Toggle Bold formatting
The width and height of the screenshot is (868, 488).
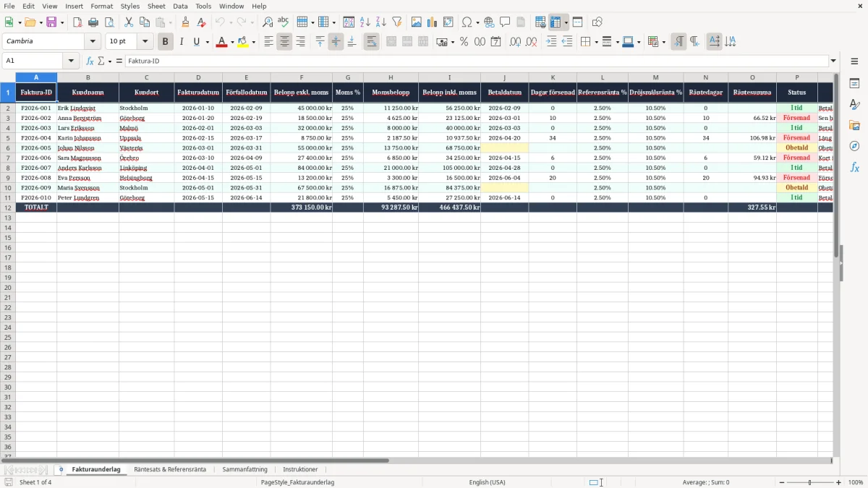pos(165,42)
